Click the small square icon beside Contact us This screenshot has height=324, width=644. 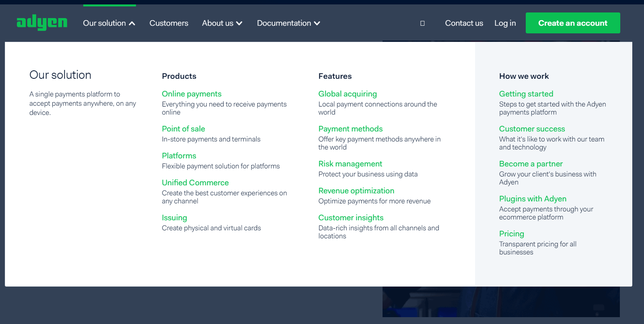(422, 23)
